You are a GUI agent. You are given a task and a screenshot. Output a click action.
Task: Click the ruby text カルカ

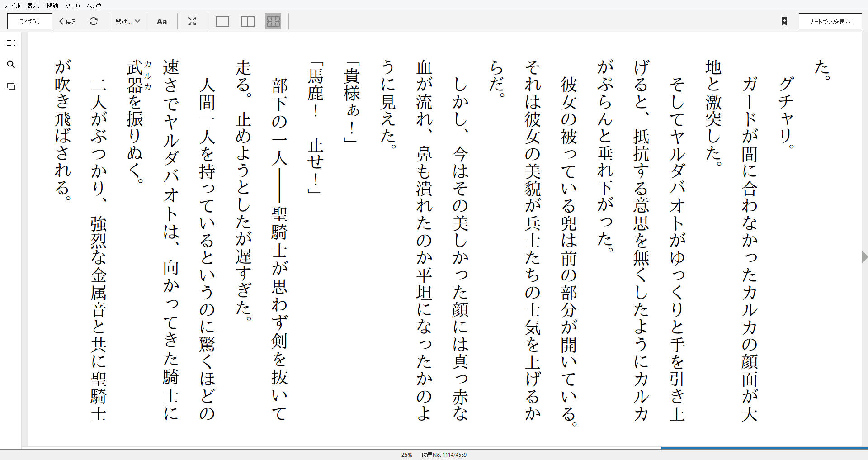(147, 76)
